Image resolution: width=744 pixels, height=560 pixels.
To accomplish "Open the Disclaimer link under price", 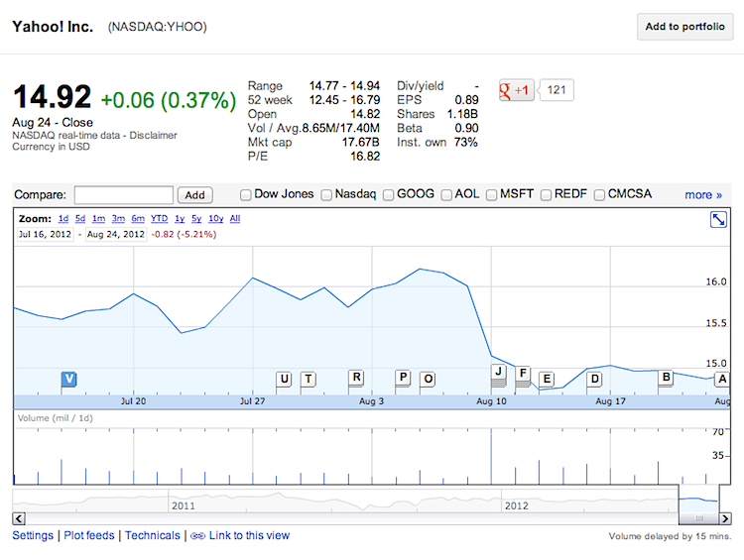I will (x=153, y=135).
